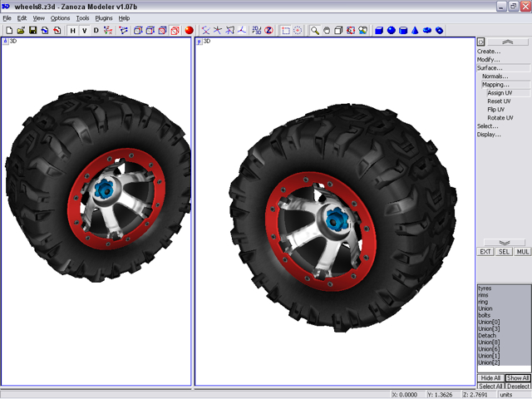Click Assign UV command

pos(500,93)
